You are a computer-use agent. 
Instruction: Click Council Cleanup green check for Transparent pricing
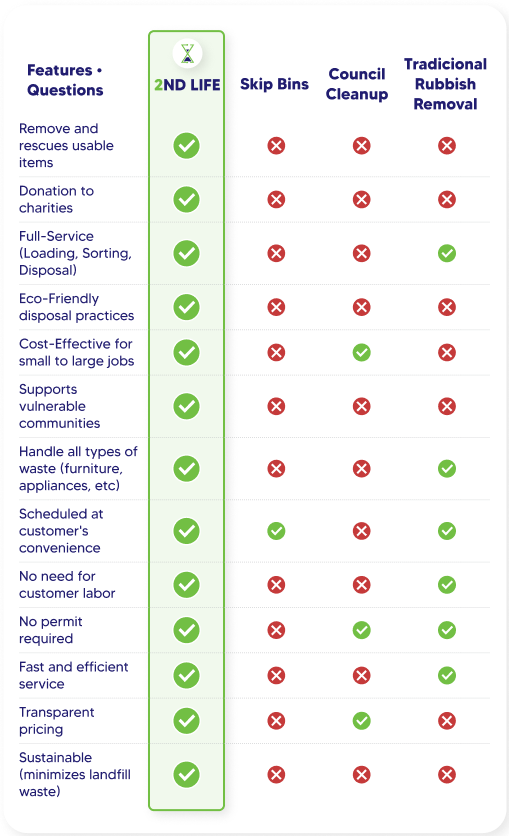click(x=361, y=721)
